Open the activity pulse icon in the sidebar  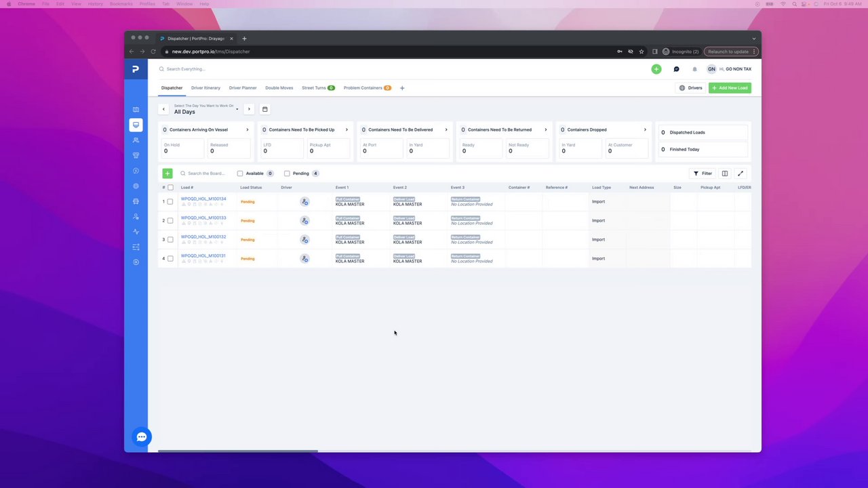point(136,232)
